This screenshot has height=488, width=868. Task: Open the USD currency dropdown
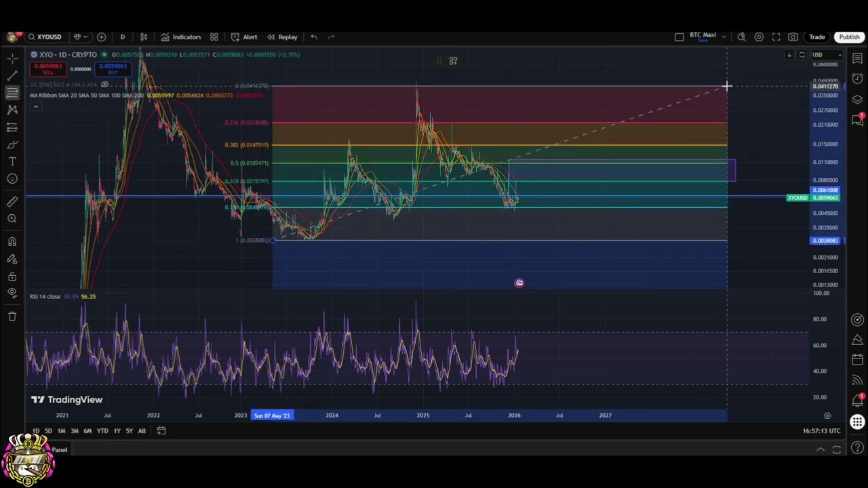(827, 55)
